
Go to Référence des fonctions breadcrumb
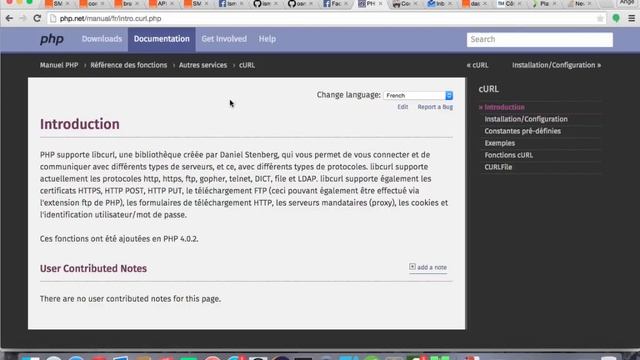tap(129, 65)
